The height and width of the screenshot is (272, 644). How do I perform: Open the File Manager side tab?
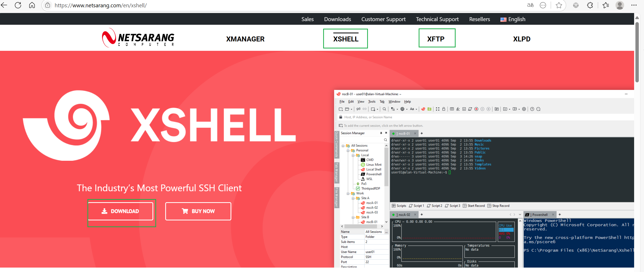pos(336,197)
